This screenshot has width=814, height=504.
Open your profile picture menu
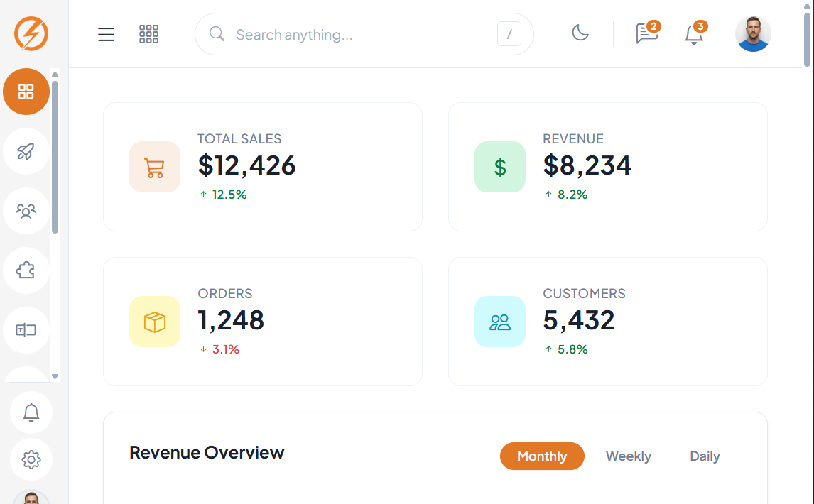(753, 33)
